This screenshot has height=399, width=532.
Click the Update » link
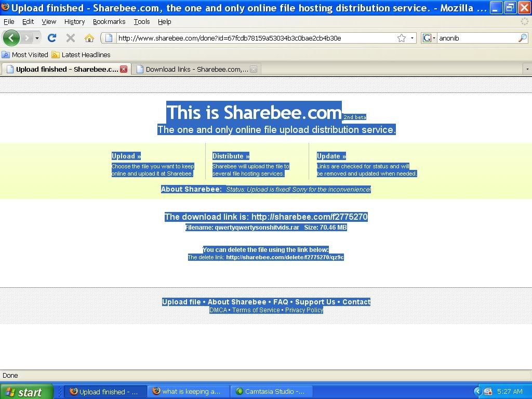[x=331, y=156]
